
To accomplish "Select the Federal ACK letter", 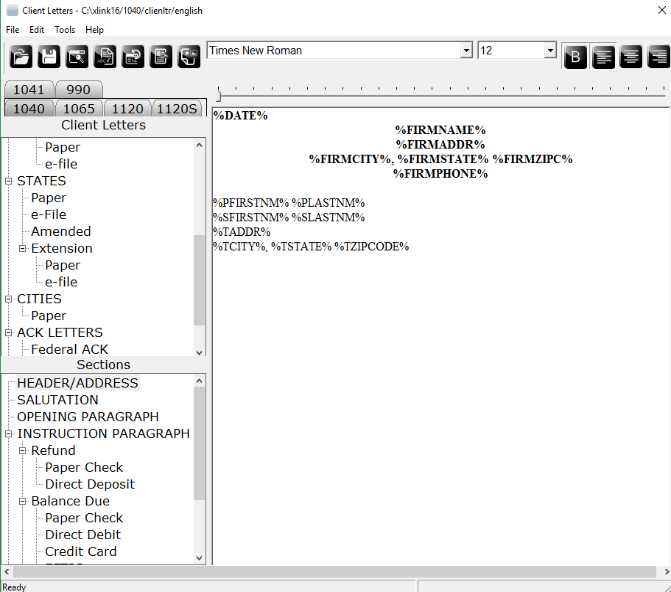I will [69, 349].
